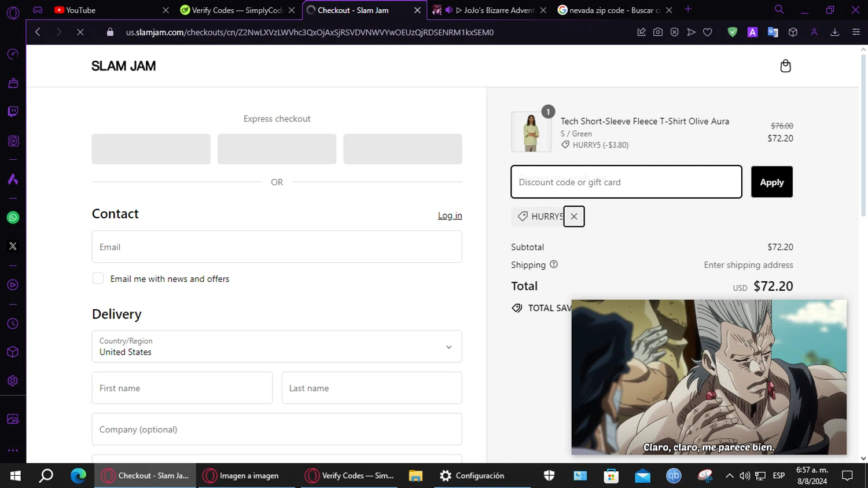Open the green privacy shield icon

coord(733,32)
